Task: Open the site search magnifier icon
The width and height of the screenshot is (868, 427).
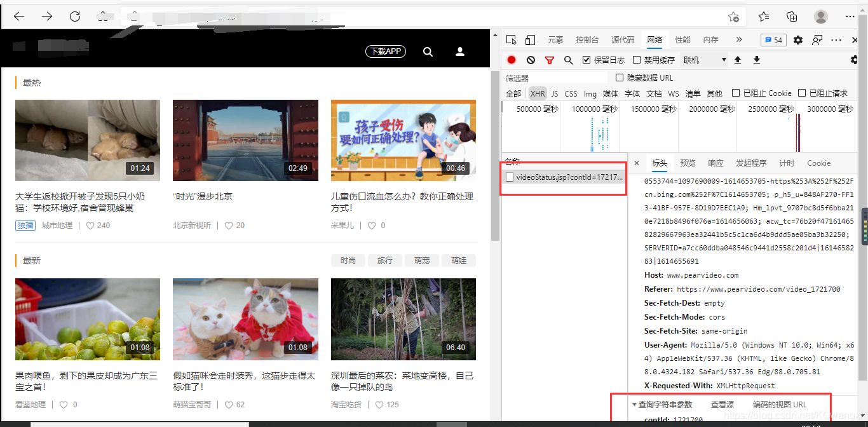Action: 428,51
